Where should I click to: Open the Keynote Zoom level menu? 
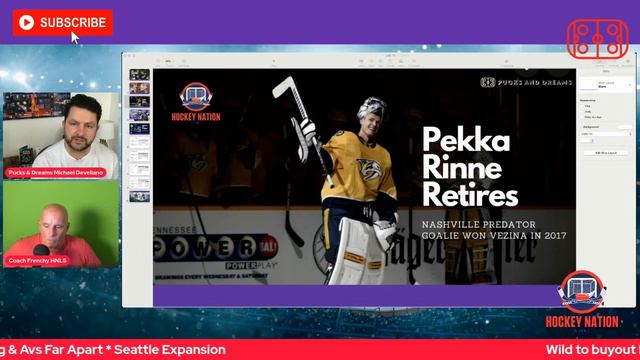coord(168,62)
